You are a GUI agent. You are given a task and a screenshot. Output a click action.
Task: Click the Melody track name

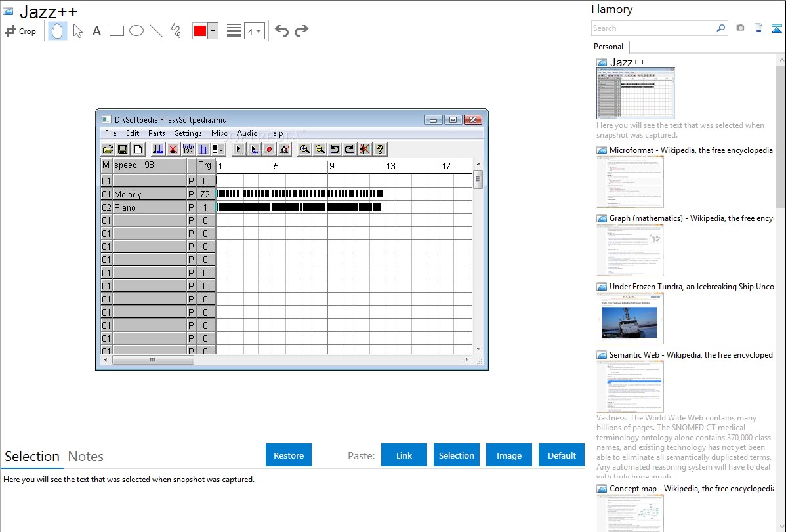tap(149, 194)
